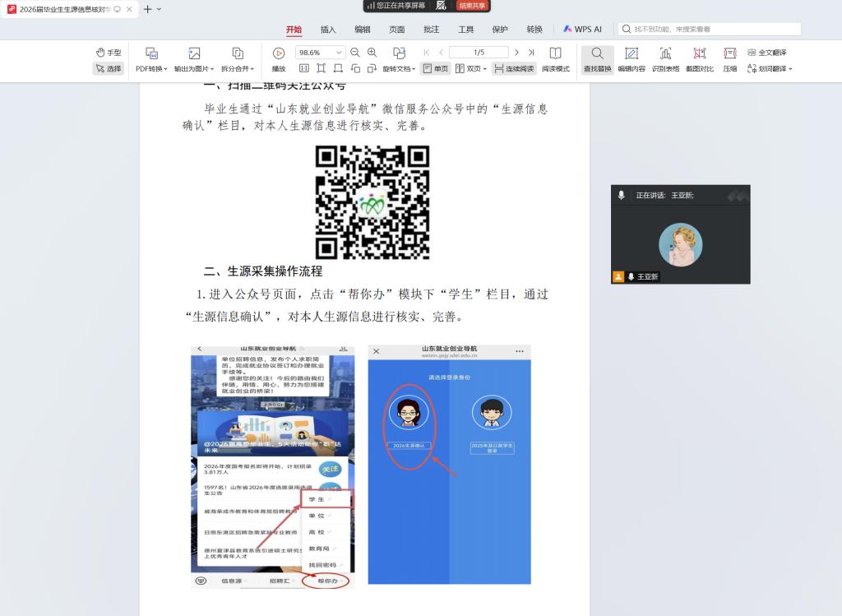The image size is (842, 616).
Task: Go to previous page arrow
Action: coord(442,52)
